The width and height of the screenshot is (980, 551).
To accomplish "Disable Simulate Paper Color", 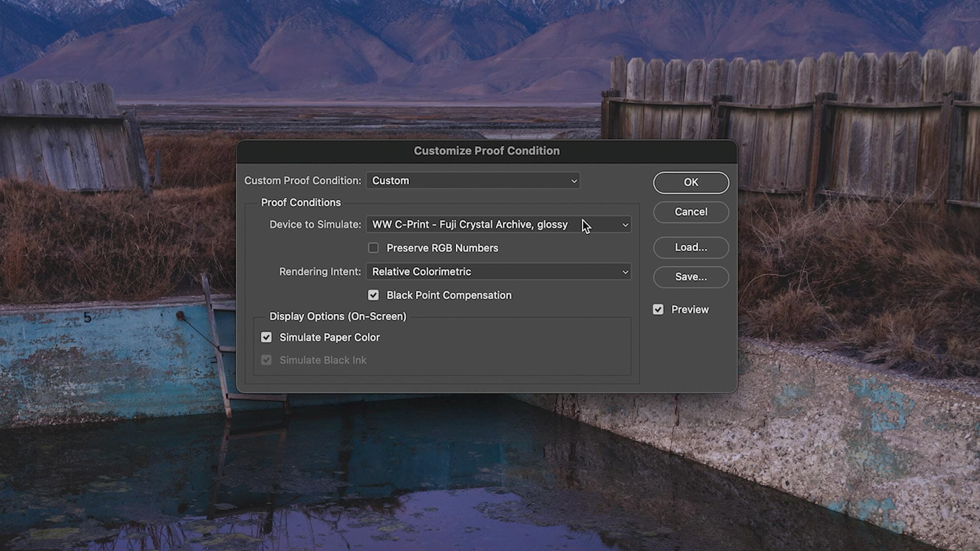I will pyautogui.click(x=266, y=337).
